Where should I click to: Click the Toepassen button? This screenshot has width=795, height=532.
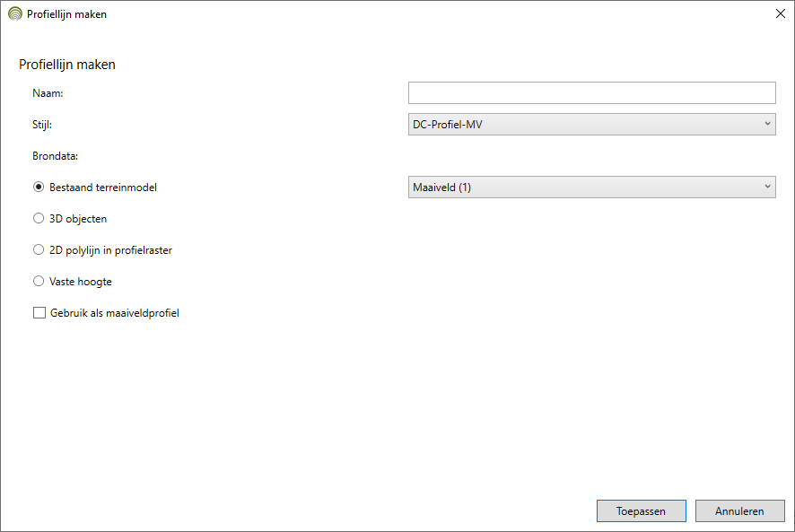[x=641, y=510]
